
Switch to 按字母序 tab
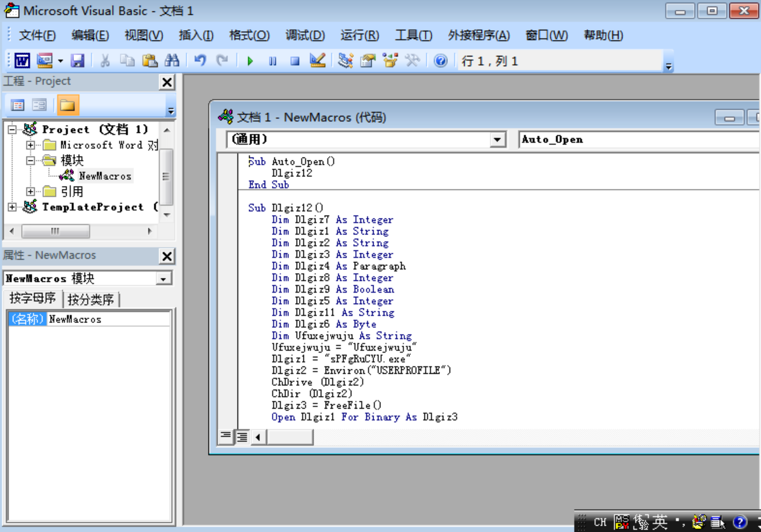[x=33, y=298]
